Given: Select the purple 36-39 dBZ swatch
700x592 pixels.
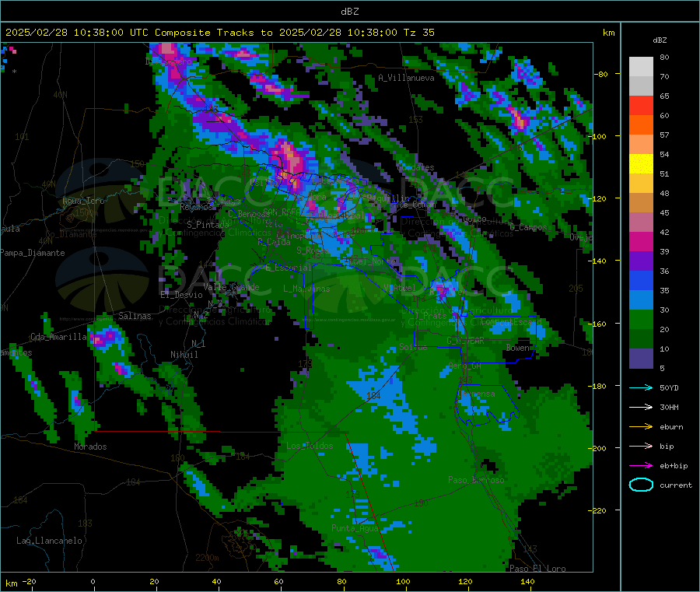Looking at the screenshot, I should point(641,261).
